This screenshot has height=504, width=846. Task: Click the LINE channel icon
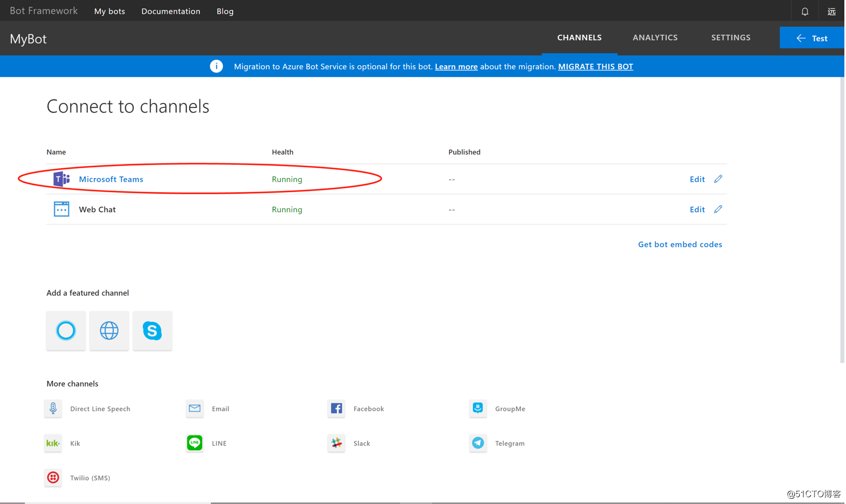point(195,444)
